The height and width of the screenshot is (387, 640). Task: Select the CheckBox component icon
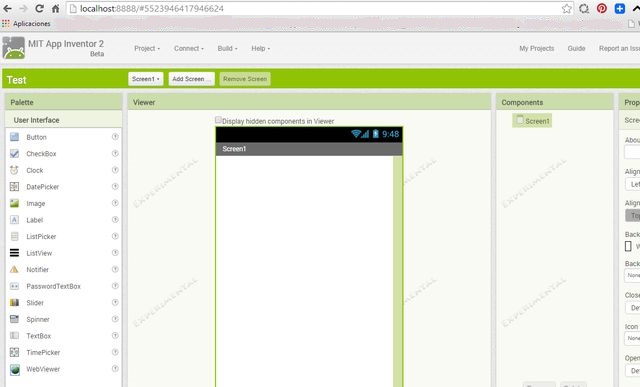point(14,153)
